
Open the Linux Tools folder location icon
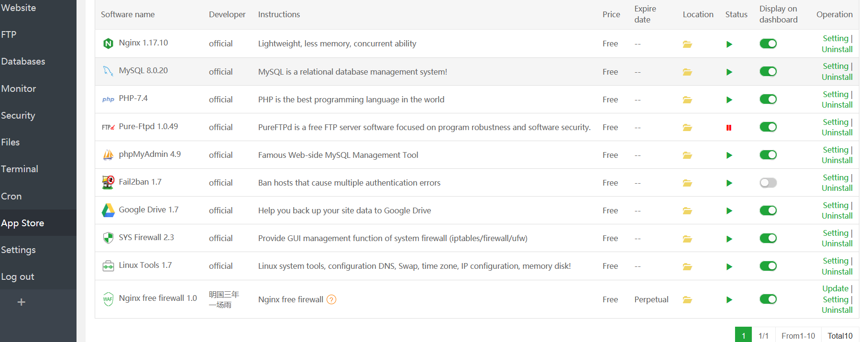click(687, 266)
